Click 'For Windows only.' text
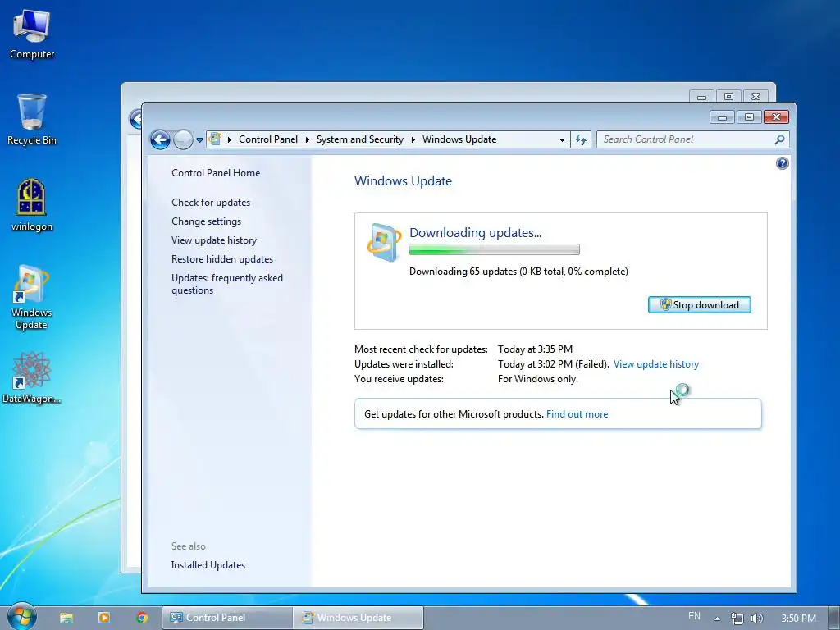This screenshot has width=840, height=630. 538,379
